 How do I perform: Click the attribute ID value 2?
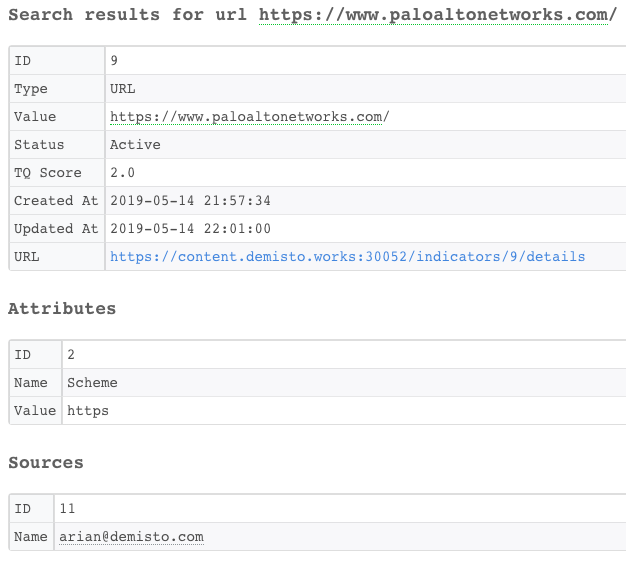point(71,354)
